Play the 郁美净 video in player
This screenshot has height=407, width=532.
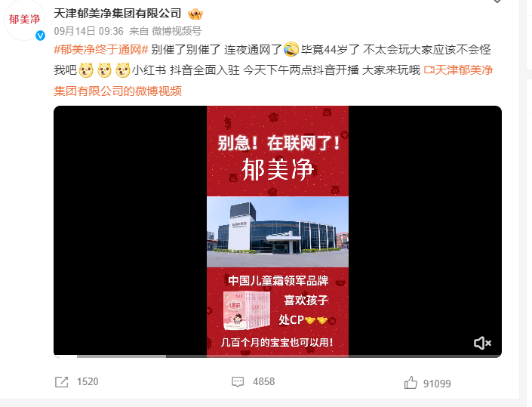click(278, 232)
